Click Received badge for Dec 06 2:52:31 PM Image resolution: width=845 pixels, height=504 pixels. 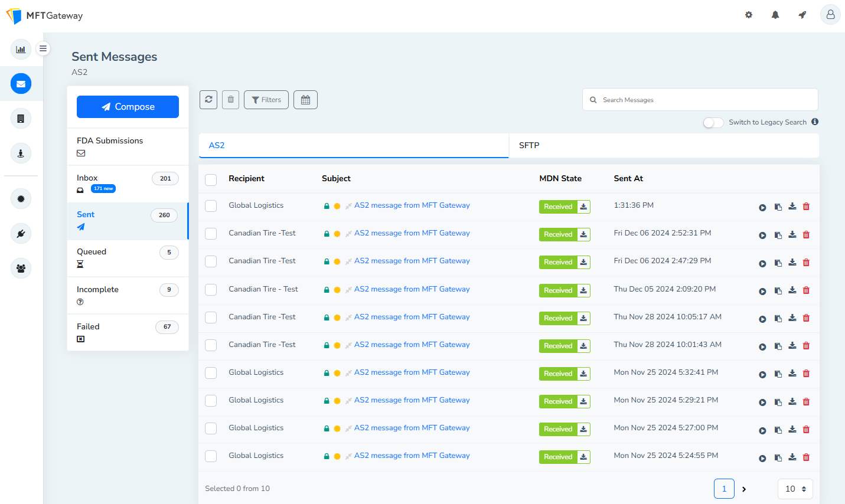pyautogui.click(x=558, y=234)
